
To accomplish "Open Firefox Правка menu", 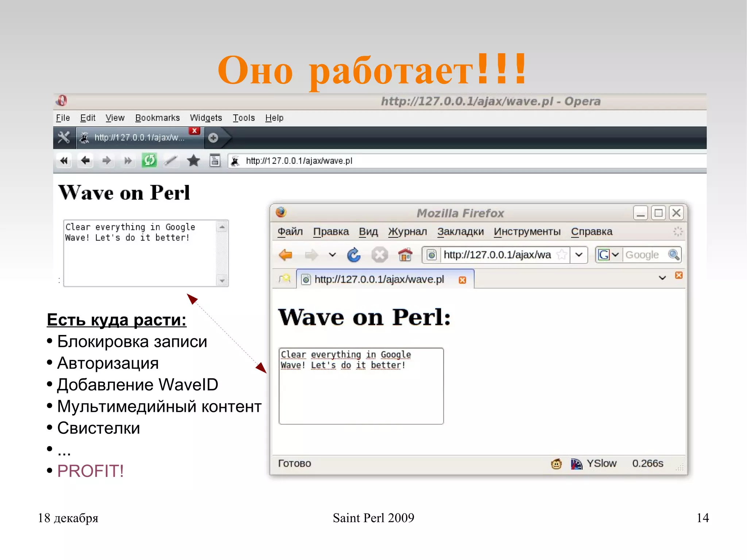I will coord(331,232).
